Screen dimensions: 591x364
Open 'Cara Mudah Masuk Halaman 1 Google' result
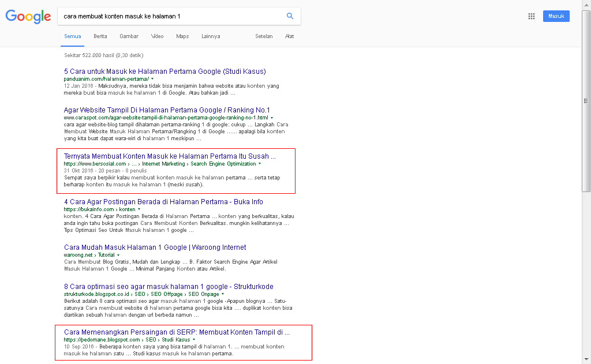(155, 247)
